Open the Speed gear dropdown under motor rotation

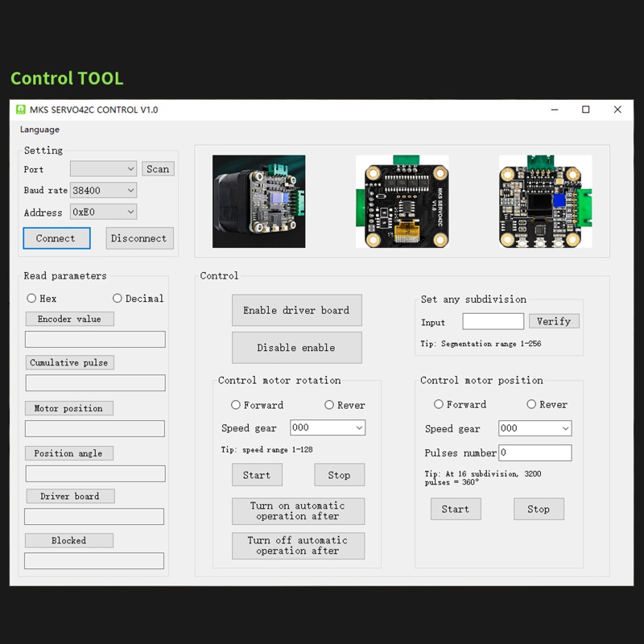click(x=327, y=427)
